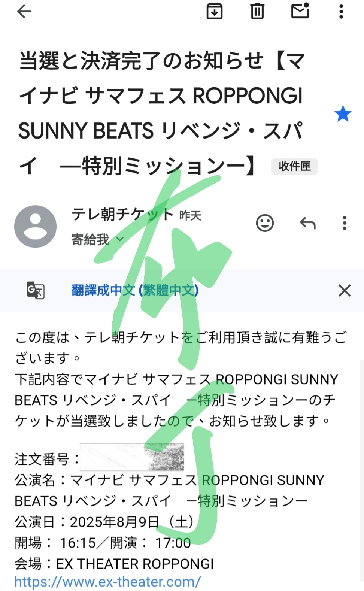The width and height of the screenshot is (364, 591).
Task: Click the blurred order number field
Action: tap(132, 457)
